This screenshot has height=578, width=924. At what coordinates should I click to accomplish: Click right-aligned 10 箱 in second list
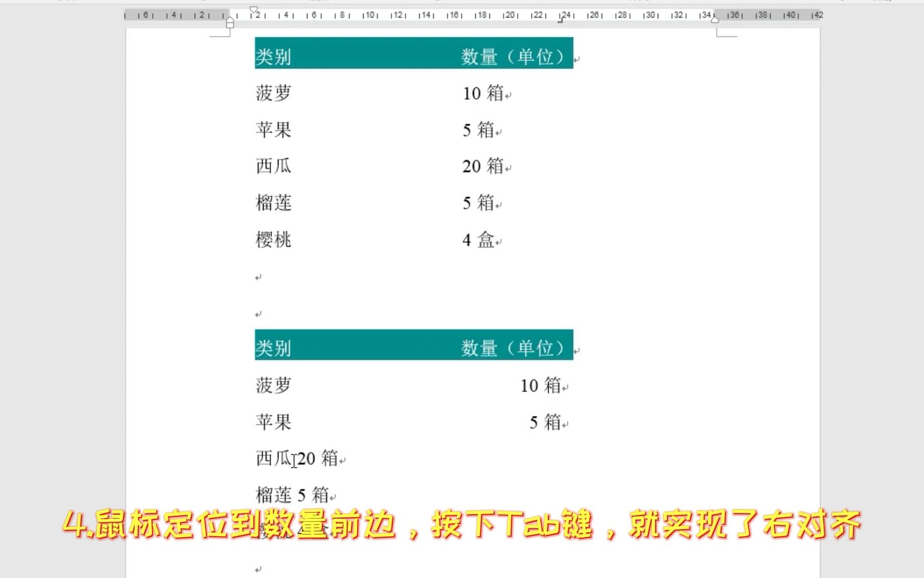click(541, 385)
